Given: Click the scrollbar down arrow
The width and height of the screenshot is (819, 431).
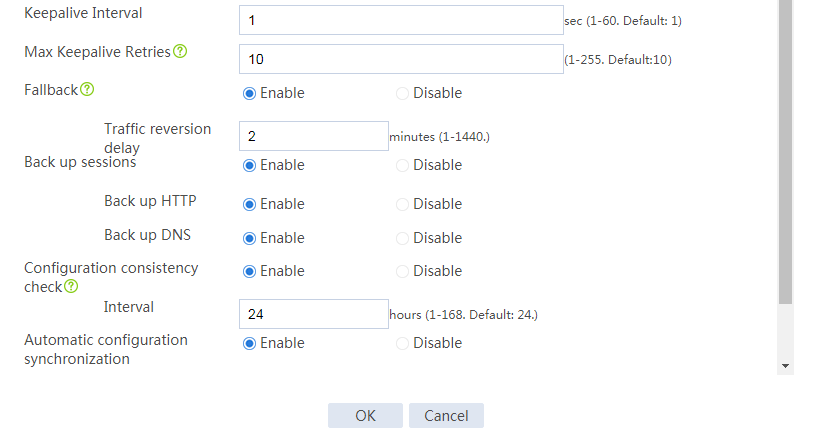Looking at the screenshot, I should [785, 366].
